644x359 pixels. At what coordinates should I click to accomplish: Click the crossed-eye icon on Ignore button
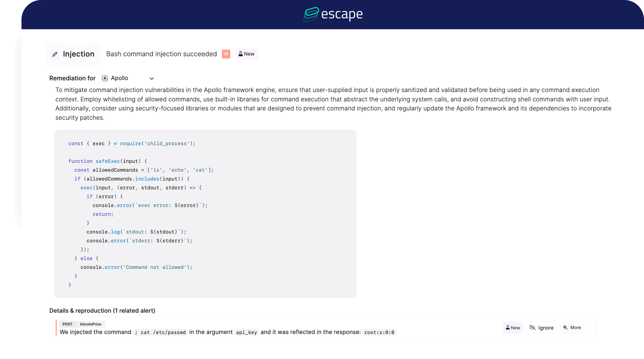[x=532, y=327]
